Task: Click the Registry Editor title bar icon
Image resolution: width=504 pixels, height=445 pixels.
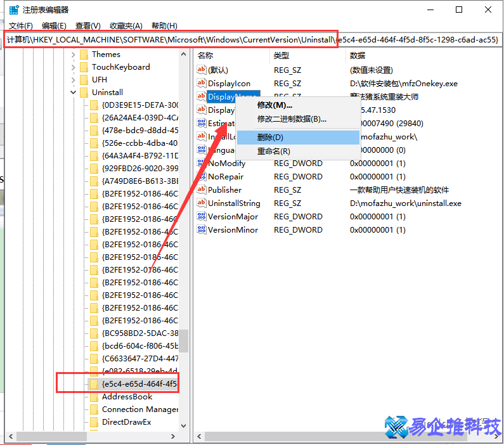Action: tap(13, 10)
